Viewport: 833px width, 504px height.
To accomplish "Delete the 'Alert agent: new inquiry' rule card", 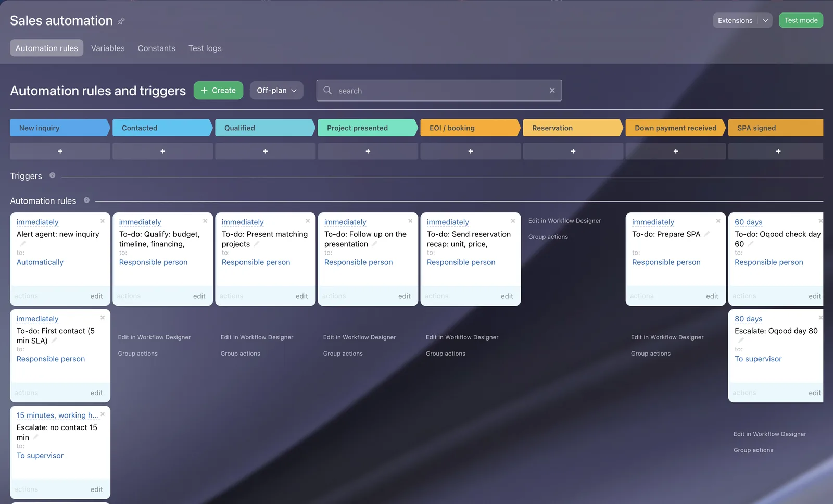I will pyautogui.click(x=103, y=221).
